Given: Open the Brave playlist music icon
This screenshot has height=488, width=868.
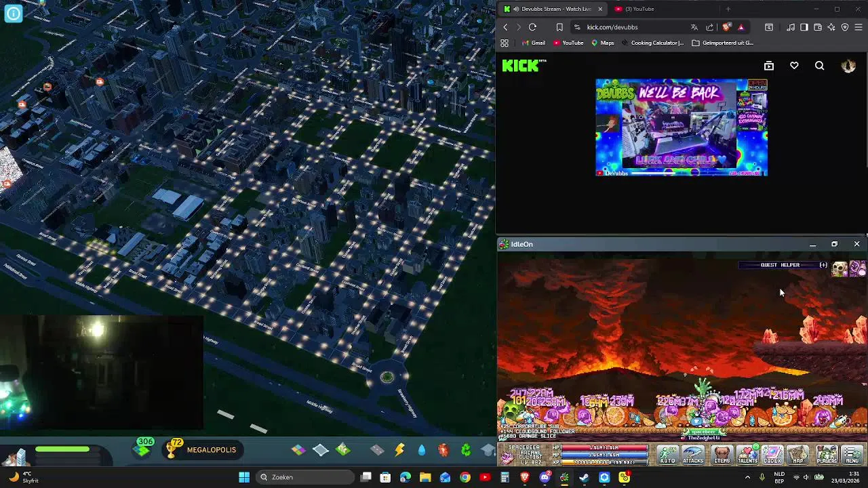Looking at the screenshot, I should [791, 27].
